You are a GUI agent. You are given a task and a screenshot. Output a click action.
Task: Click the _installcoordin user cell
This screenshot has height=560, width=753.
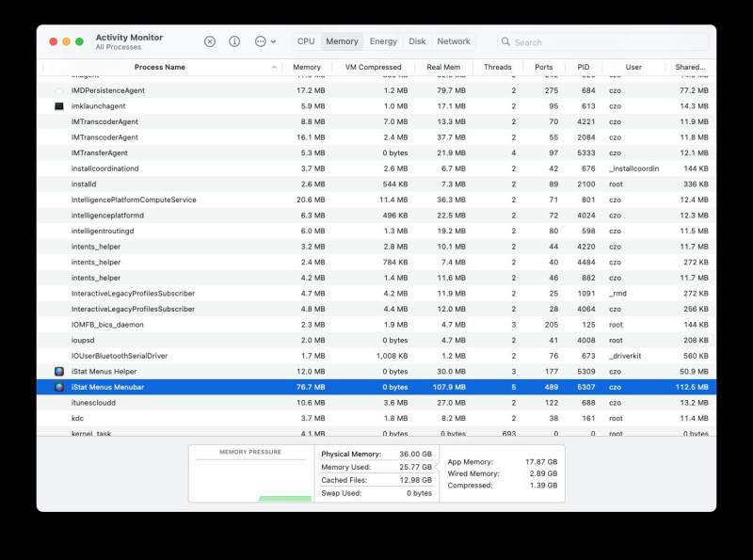coord(633,168)
